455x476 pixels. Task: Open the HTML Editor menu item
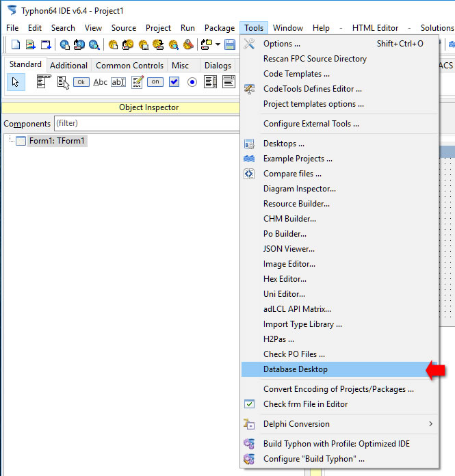point(375,28)
